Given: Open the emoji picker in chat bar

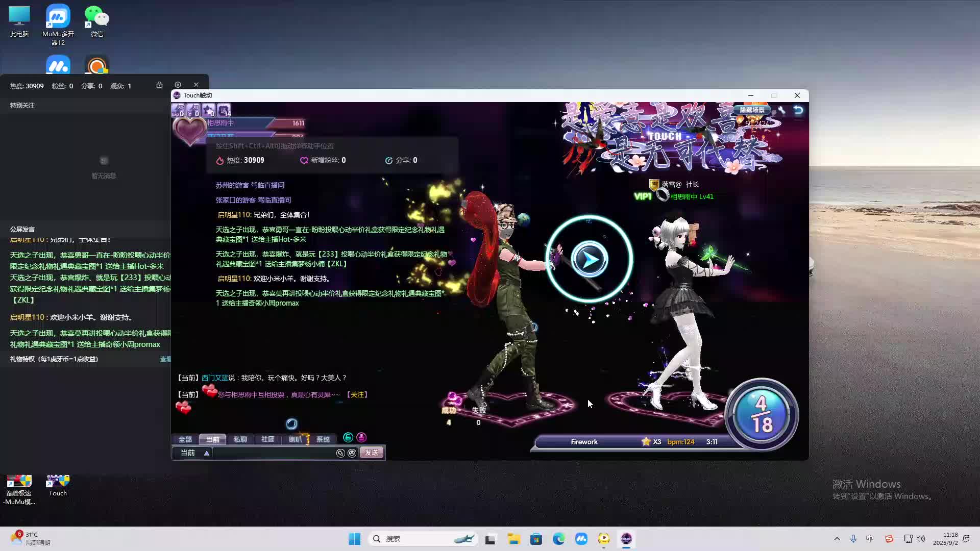Looking at the screenshot, I should 352,453.
